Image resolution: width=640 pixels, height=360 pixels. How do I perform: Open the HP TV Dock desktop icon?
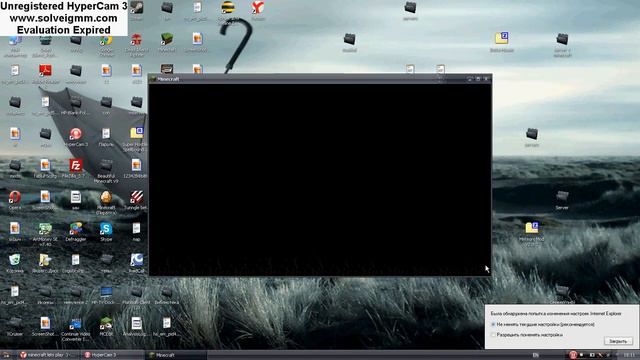click(106, 291)
